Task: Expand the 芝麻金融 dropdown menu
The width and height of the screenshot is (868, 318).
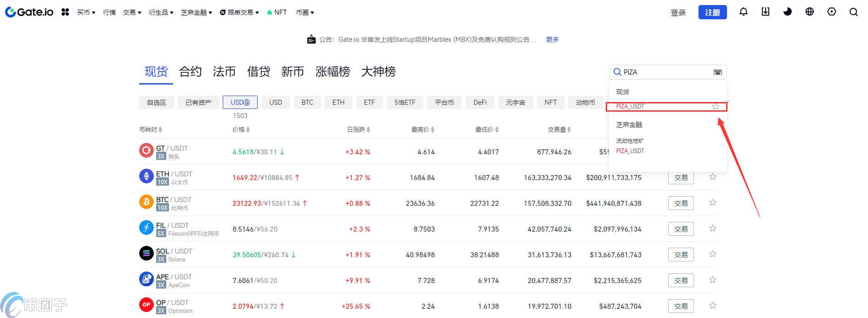Action: (196, 12)
